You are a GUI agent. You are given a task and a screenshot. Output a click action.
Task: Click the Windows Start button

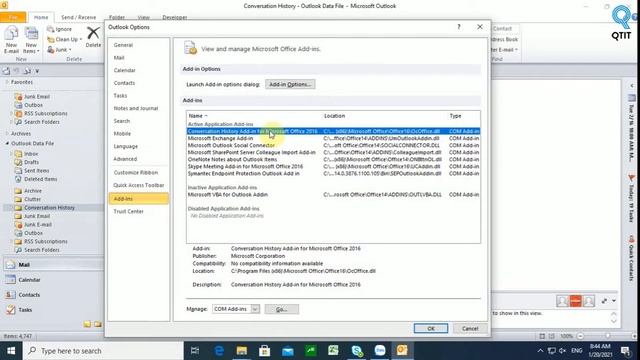click(x=11, y=351)
